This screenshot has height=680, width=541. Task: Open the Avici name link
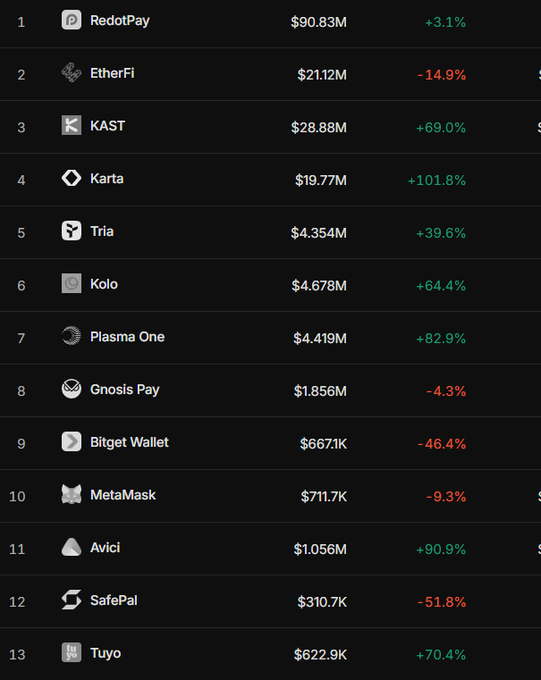(x=105, y=548)
